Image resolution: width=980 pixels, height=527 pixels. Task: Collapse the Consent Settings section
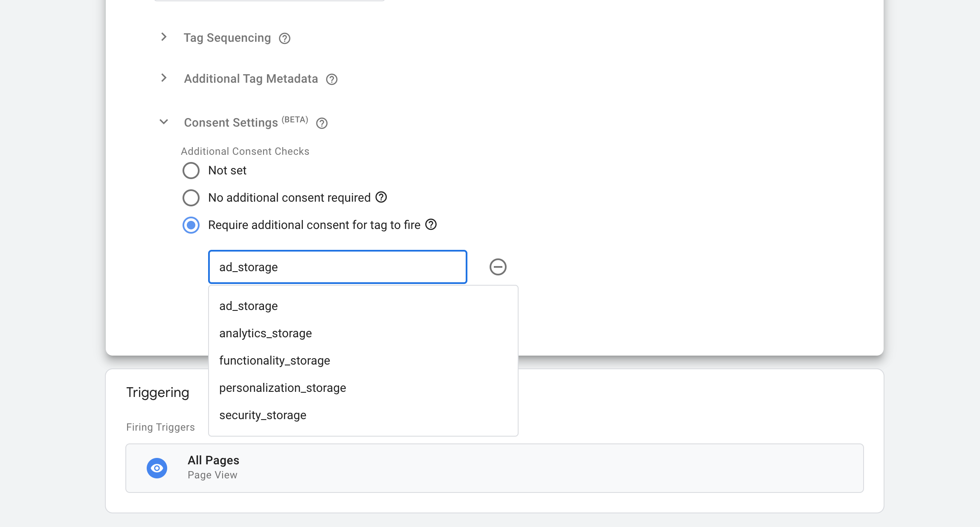(x=164, y=122)
